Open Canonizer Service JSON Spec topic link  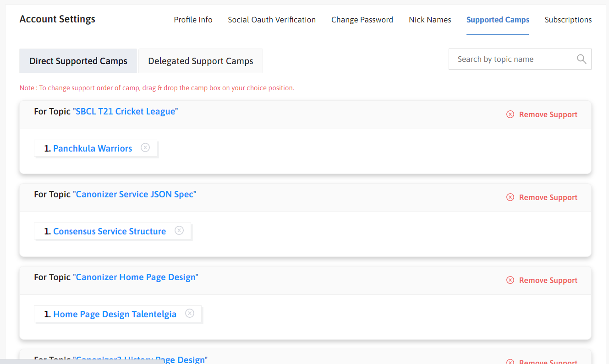tap(134, 194)
